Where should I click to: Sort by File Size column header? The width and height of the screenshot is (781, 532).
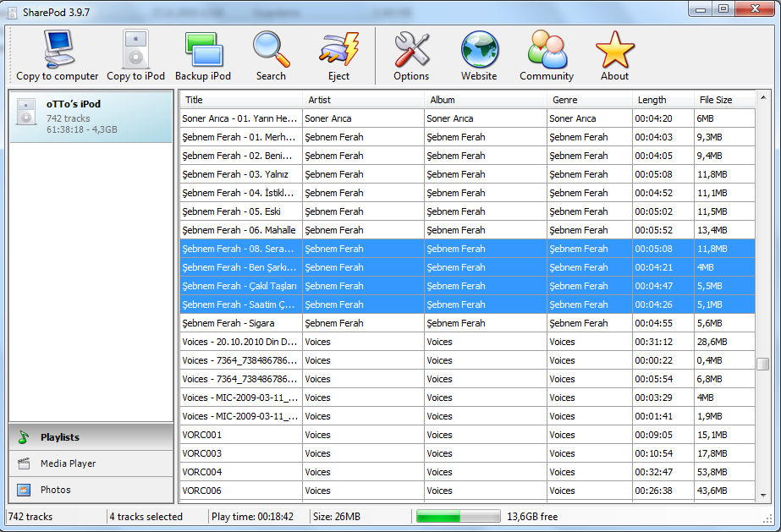(x=724, y=100)
